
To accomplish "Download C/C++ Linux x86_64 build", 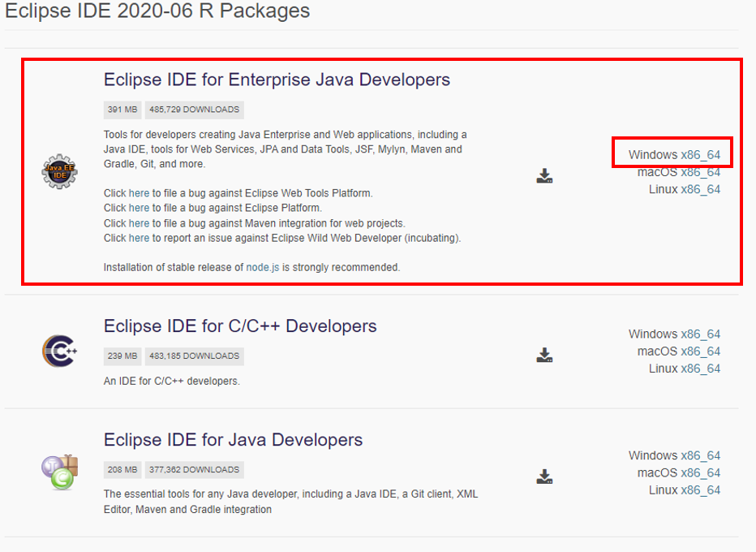I will pos(700,369).
